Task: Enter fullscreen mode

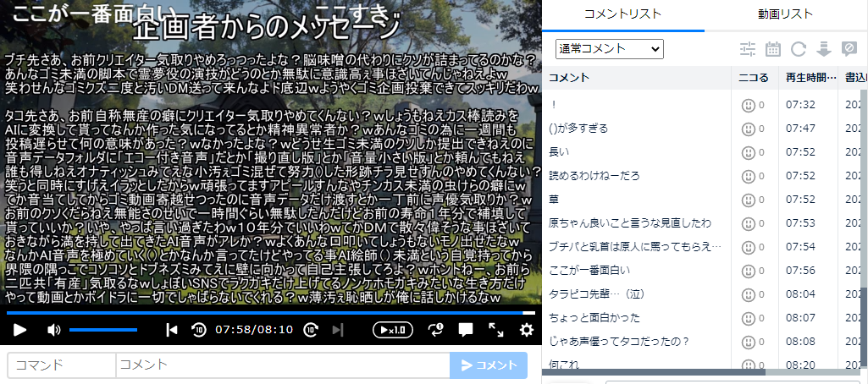Action: tap(496, 331)
